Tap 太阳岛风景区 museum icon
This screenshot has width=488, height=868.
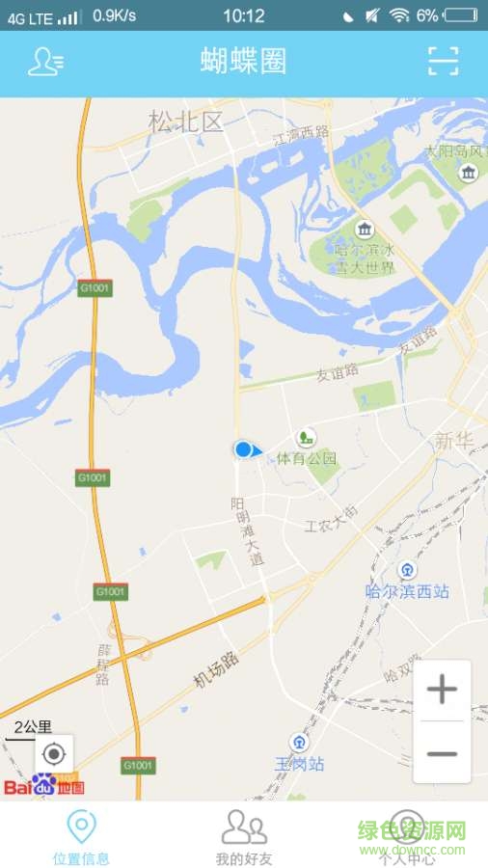469,173
